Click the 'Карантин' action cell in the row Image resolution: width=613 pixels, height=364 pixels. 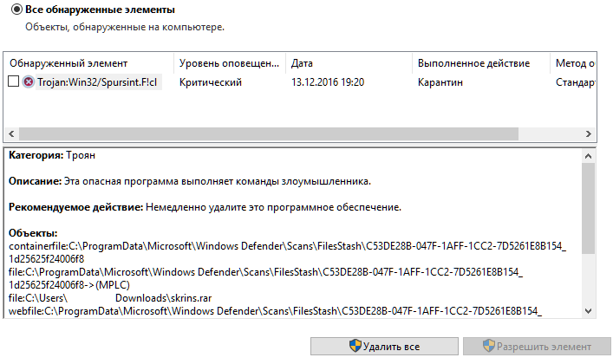pyautogui.click(x=440, y=82)
